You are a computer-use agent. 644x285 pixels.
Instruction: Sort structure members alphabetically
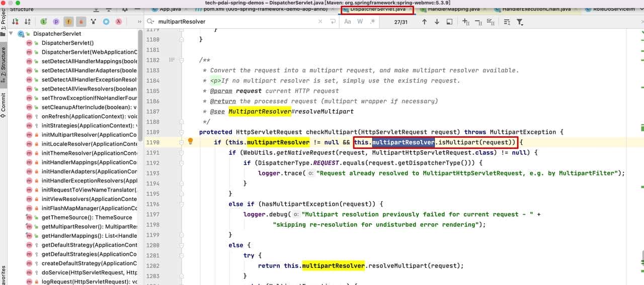coord(27,22)
